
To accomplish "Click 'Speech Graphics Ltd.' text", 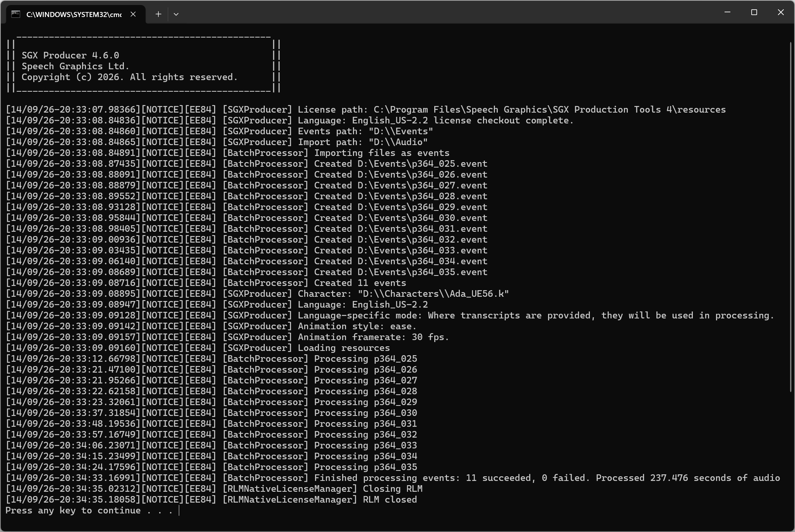I will tap(75, 66).
